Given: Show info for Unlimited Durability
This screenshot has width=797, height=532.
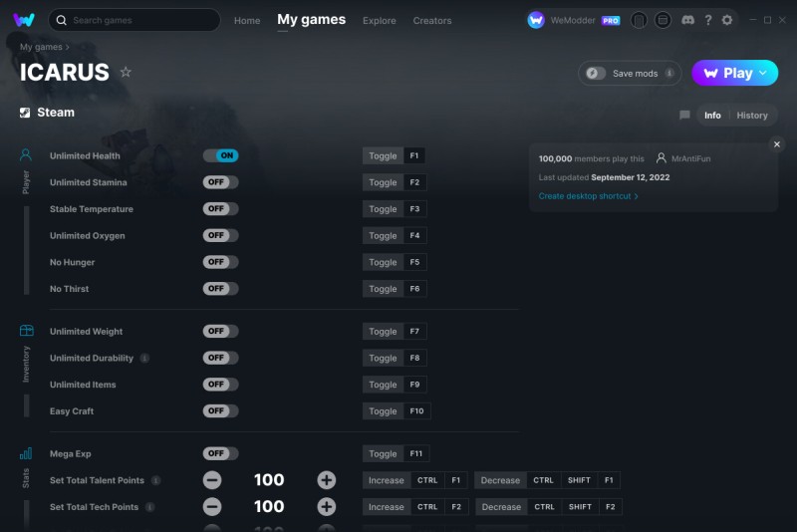Looking at the screenshot, I should (144, 358).
